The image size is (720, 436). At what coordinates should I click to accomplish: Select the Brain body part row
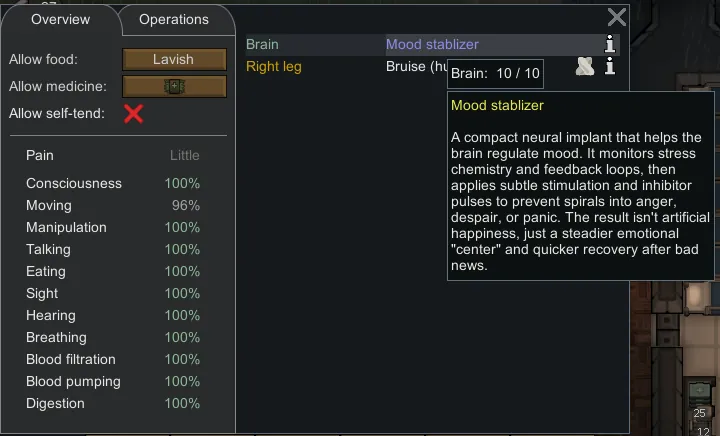coord(263,45)
